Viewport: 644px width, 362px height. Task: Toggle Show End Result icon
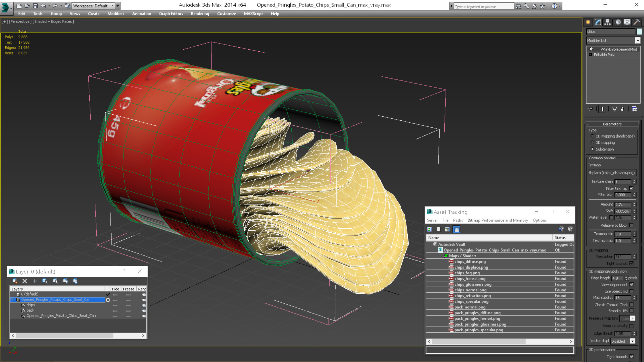(602, 109)
